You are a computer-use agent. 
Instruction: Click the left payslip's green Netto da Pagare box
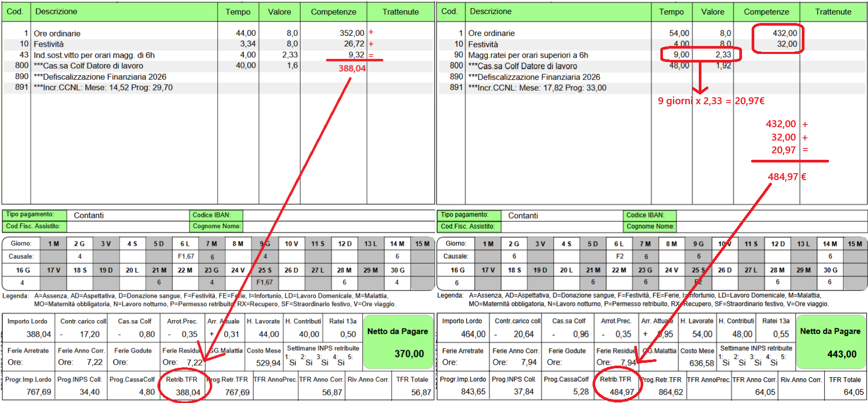(x=398, y=343)
